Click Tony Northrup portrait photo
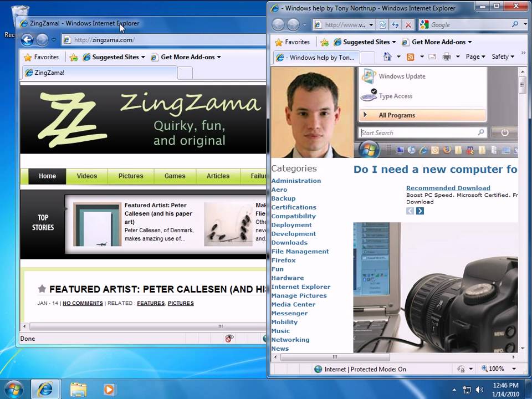The height and width of the screenshot is (399, 532). coord(312,112)
